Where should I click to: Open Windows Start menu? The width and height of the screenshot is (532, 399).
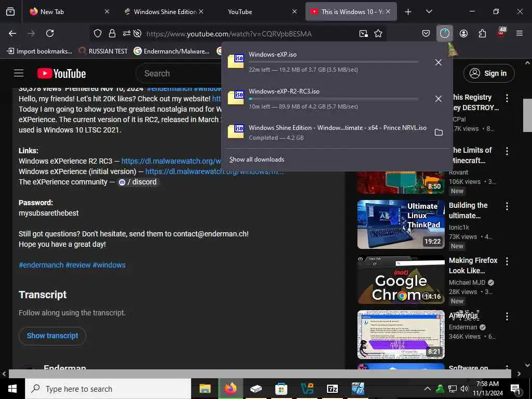[x=12, y=389]
